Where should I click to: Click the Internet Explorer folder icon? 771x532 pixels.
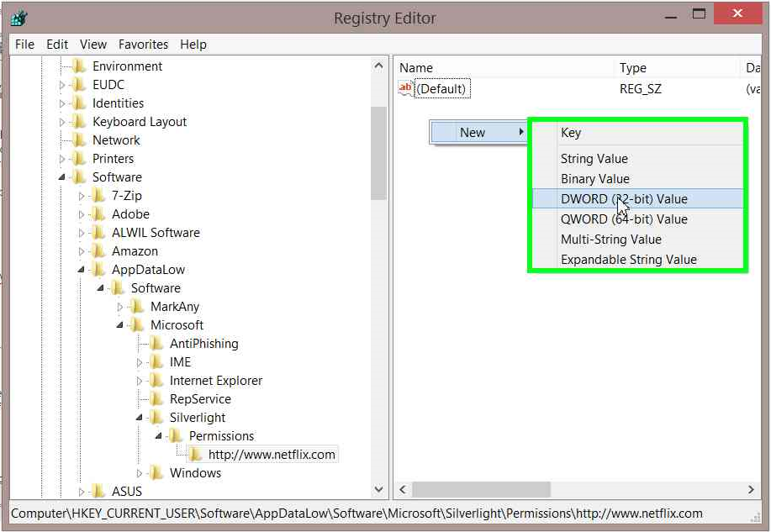(156, 380)
